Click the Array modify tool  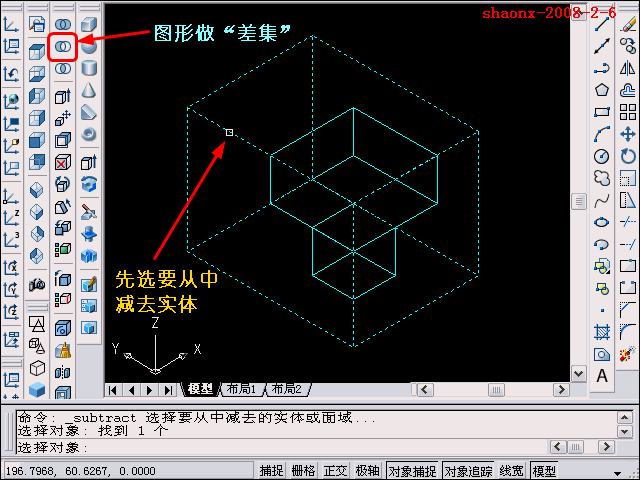click(628, 112)
